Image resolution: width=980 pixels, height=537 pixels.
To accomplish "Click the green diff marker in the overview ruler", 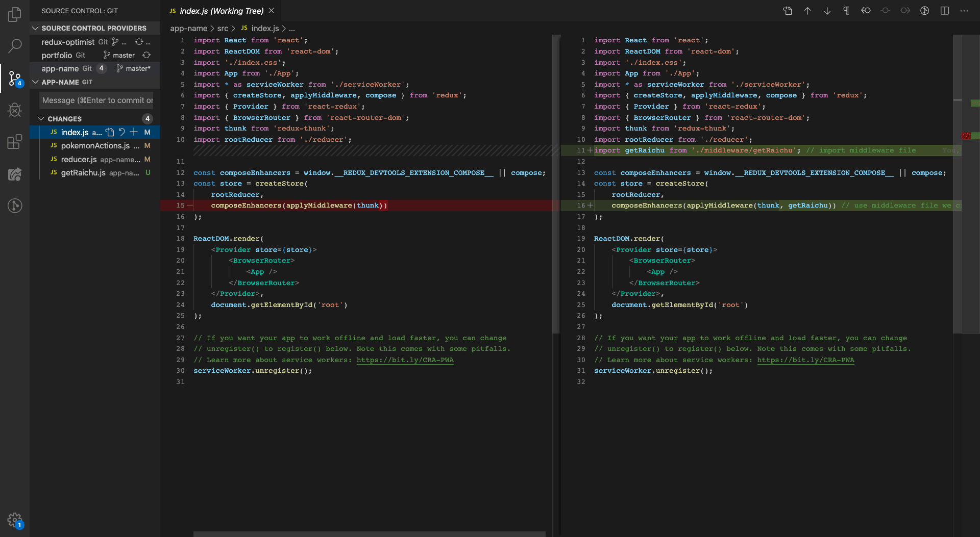I will point(975,103).
